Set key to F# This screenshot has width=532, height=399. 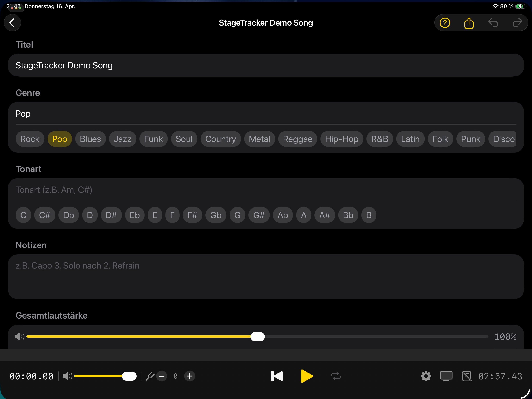[x=192, y=215]
